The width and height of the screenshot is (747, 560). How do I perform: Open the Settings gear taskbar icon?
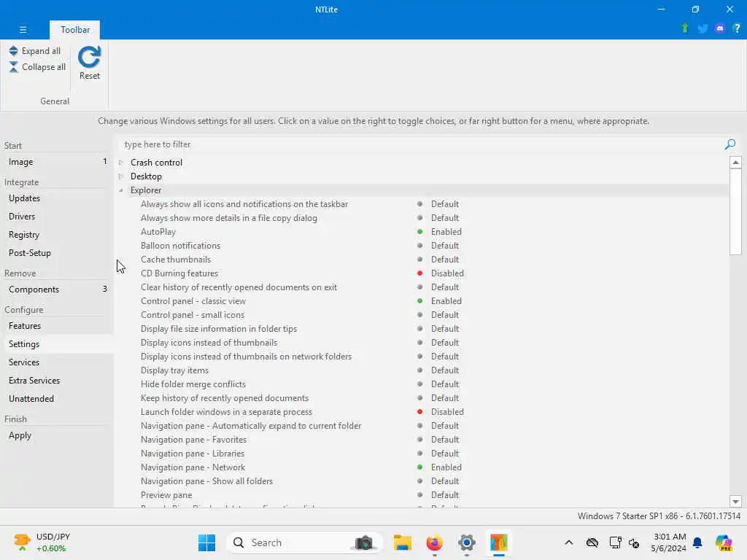[467, 542]
